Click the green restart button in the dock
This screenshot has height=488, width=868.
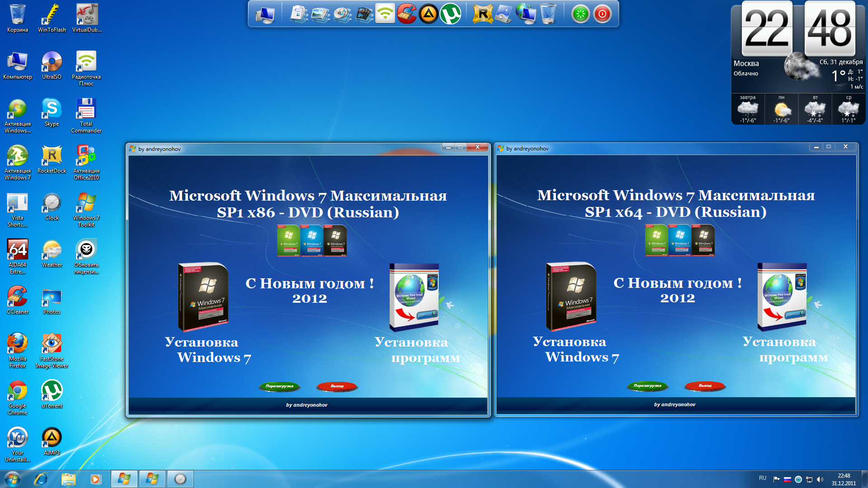(x=580, y=14)
